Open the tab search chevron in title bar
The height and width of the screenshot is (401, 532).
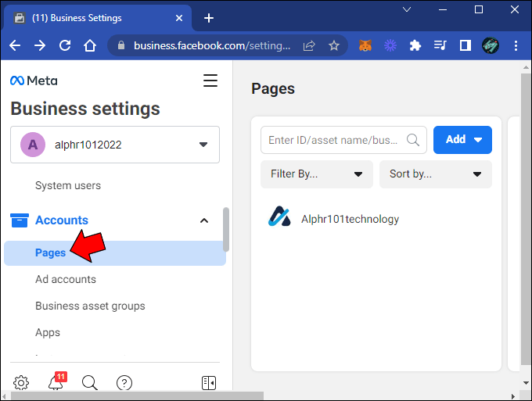407,9
